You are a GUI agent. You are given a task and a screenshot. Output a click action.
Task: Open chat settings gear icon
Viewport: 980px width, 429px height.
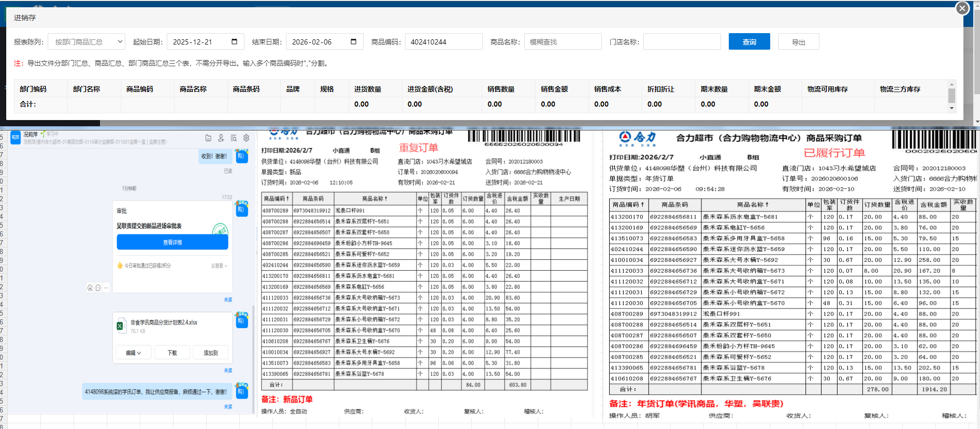(x=247, y=138)
